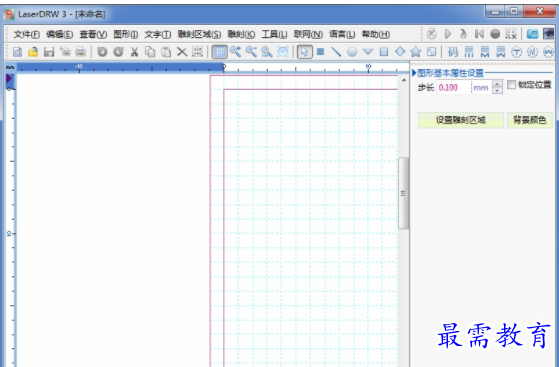559x367 pixels.
Task: Click the Paste icon
Action: pyautogui.click(x=166, y=52)
